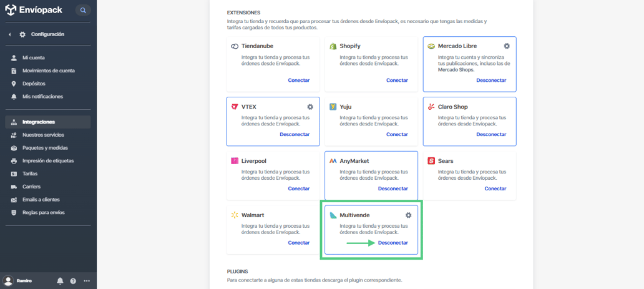Click the PLUGINS heading
The height and width of the screenshot is (289, 644).
237,272
